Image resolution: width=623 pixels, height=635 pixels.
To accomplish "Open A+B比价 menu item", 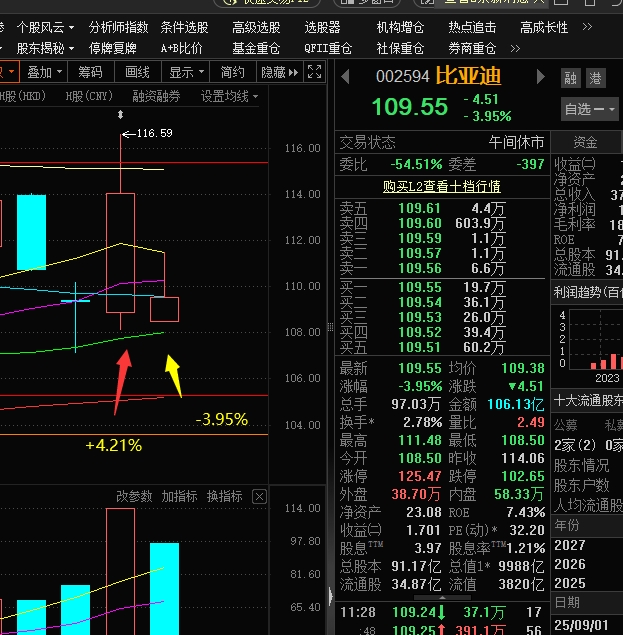I will click(x=181, y=49).
